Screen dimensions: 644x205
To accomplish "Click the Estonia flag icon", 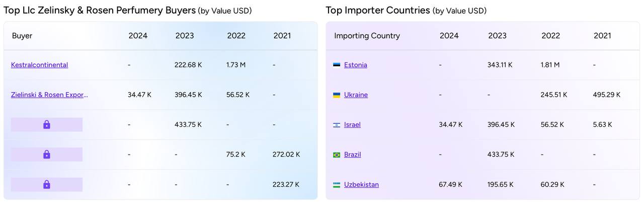I will [x=337, y=65].
